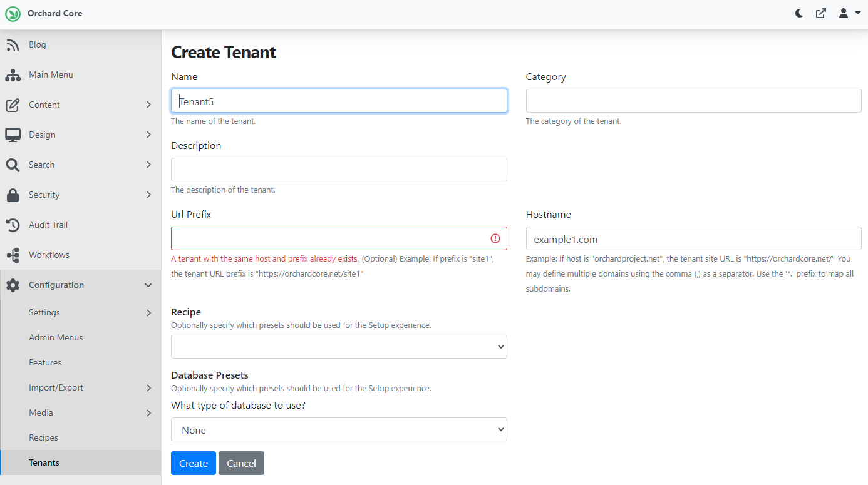868x485 pixels.
Task: Click the Search magnifier icon
Action: click(13, 165)
